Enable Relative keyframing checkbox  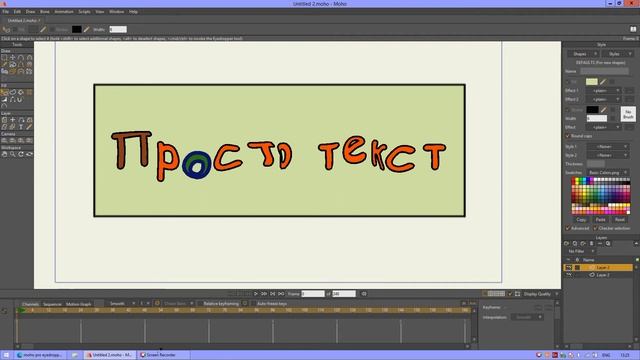(200, 304)
